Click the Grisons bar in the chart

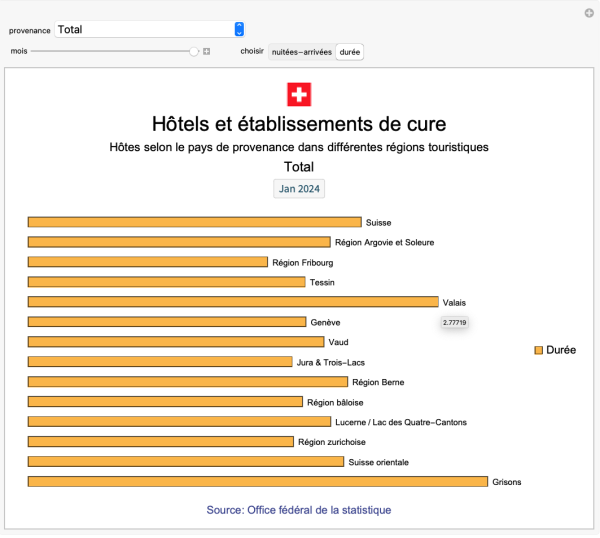click(257, 482)
